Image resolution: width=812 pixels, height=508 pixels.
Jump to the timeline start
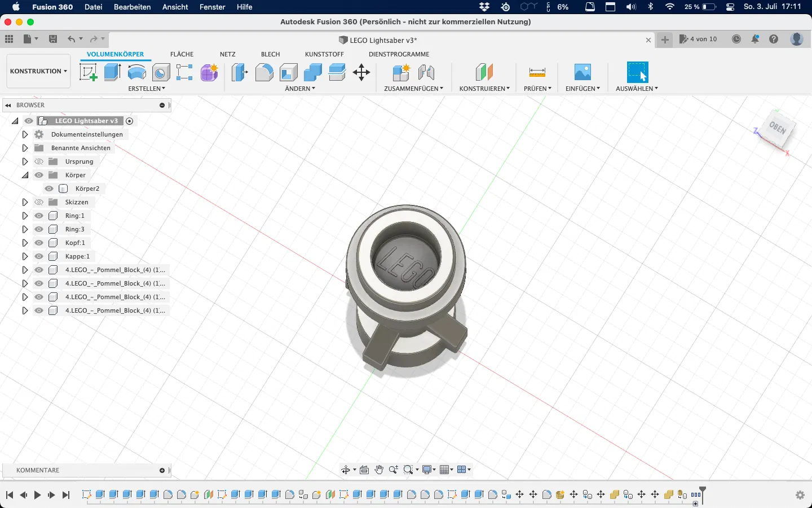click(10, 495)
